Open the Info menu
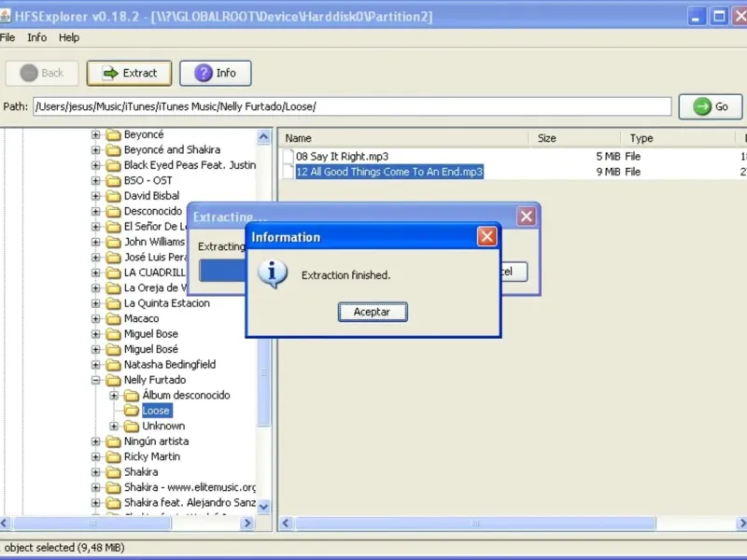 coord(36,37)
